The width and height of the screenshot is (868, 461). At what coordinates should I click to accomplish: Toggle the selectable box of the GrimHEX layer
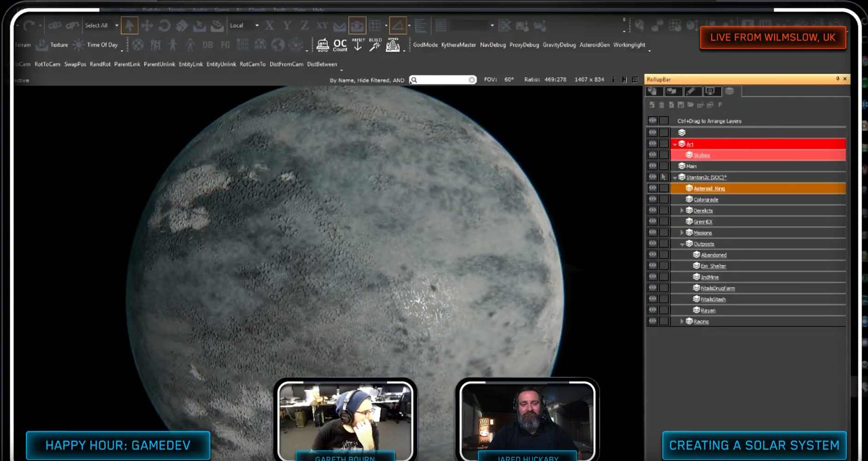664,222
